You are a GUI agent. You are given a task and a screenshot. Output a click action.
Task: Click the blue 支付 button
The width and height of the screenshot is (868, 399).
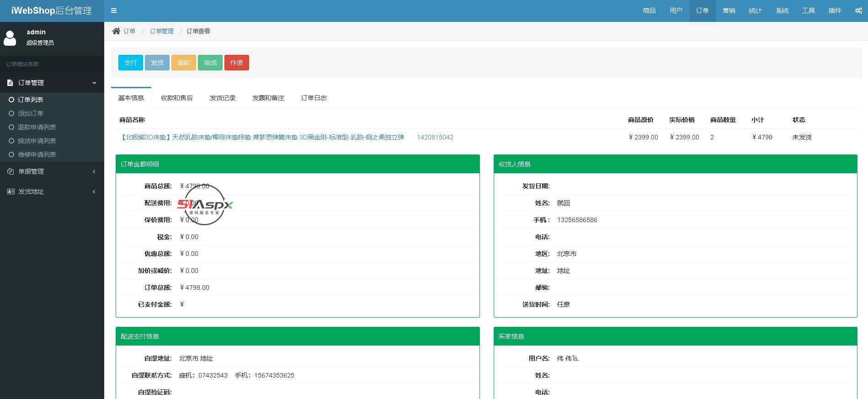click(130, 63)
